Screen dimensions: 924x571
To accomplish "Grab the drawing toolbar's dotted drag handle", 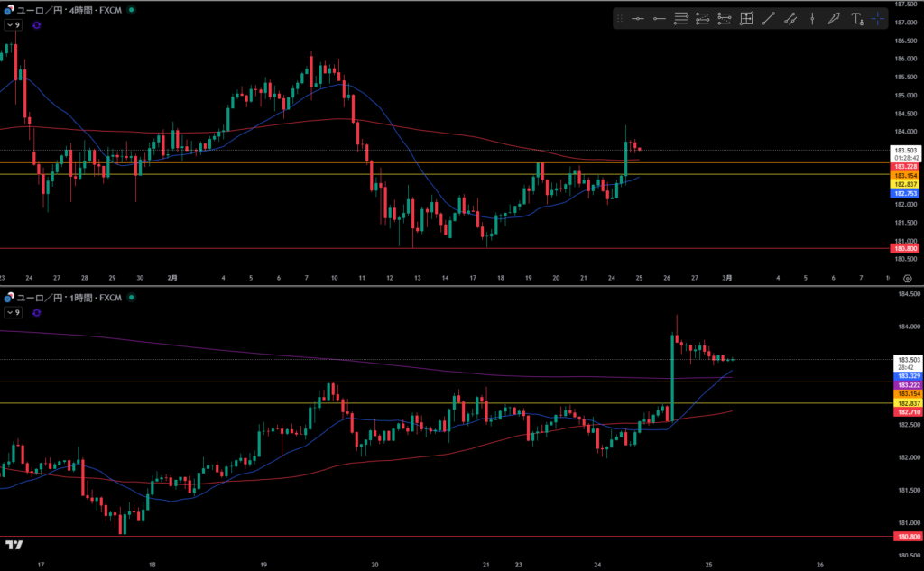I will point(620,18).
